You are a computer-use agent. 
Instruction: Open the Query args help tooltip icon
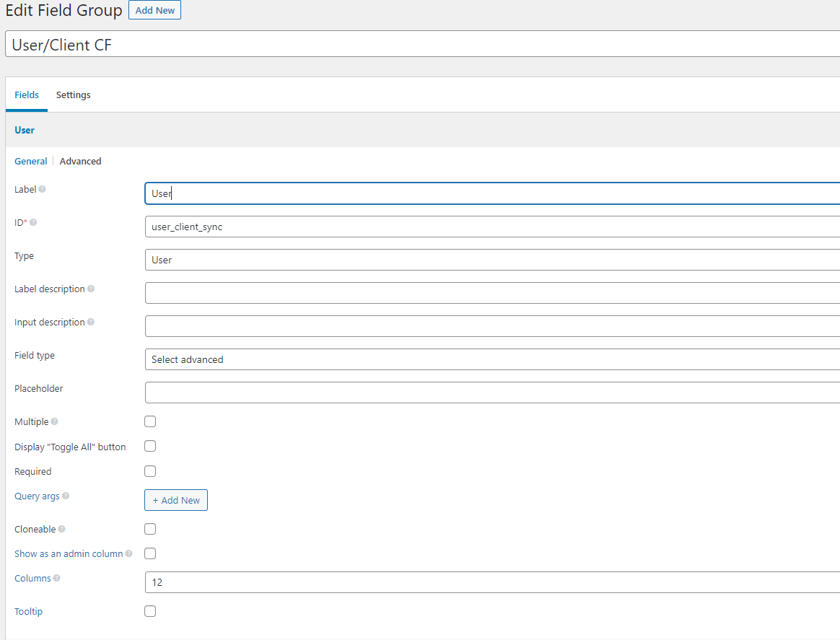click(x=64, y=496)
